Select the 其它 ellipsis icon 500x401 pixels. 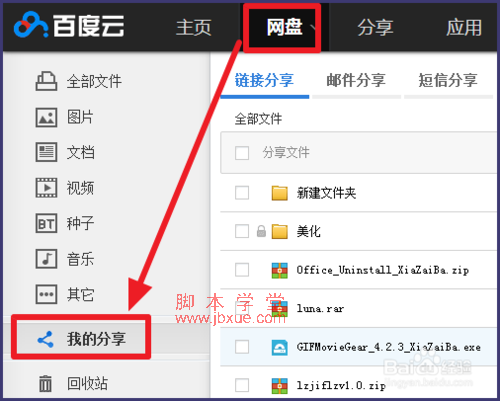(46, 294)
